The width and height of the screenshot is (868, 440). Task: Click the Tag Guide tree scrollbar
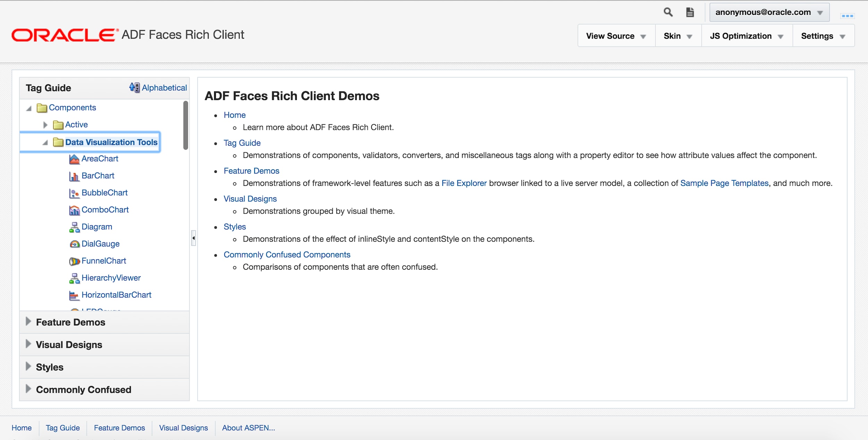[186, 125]
